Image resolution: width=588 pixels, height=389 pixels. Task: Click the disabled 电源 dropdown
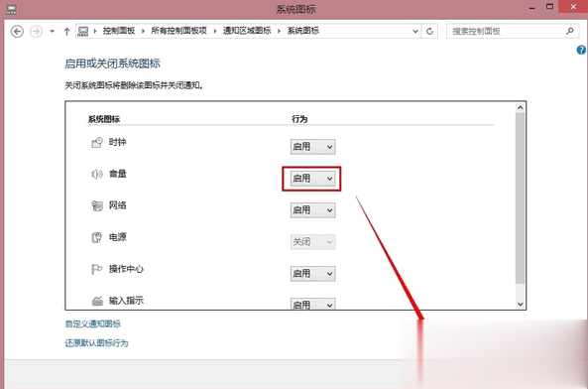(x=312, y=242)
